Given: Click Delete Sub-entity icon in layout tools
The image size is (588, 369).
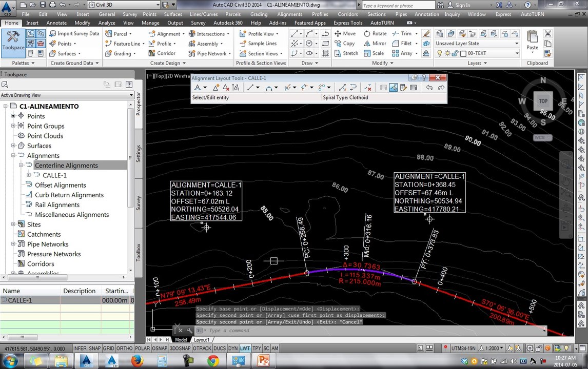Looking at the screenshot, I should click(368, 88).
